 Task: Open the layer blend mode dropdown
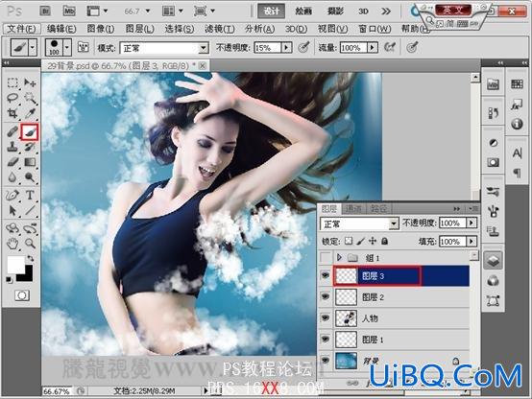[359, 223]
